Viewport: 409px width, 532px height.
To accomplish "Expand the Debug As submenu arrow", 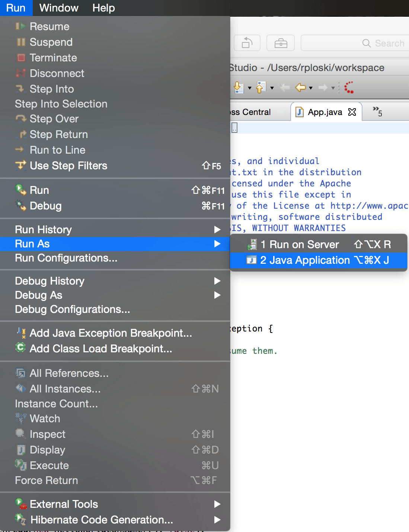I will pos(217,295).
